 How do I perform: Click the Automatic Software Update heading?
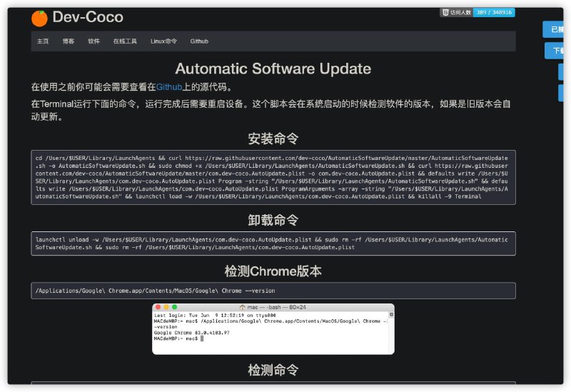tap(273, 69)
